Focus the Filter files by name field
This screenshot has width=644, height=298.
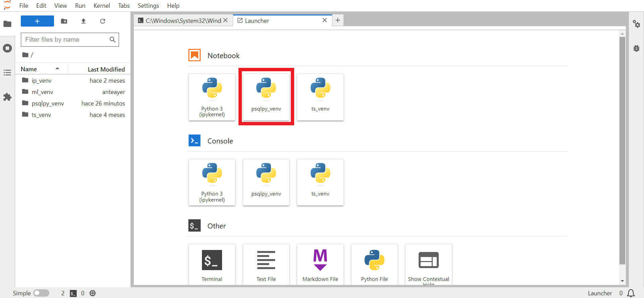pyautogui.click(x=70, y=40)
